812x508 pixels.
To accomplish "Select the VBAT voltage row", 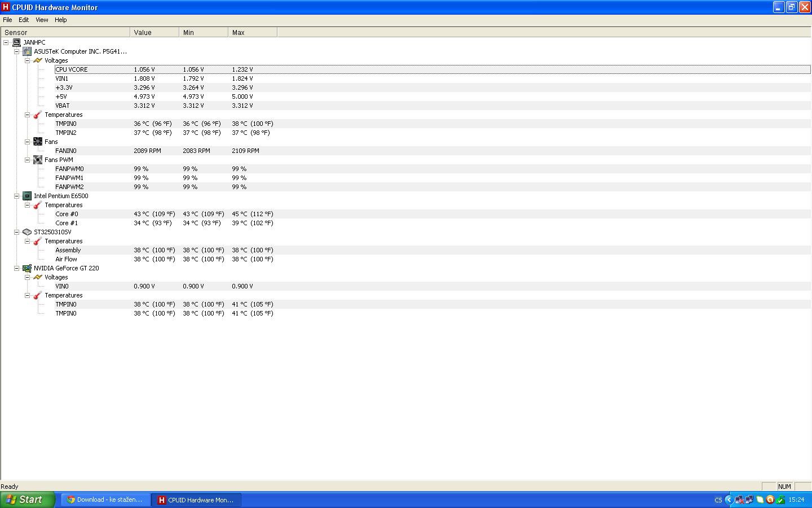I will pyautogui.click(x=433, y=106).
